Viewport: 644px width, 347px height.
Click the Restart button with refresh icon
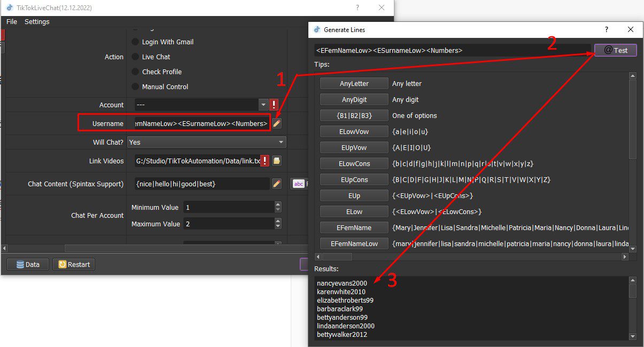pyautogui.click(x=73, y=264)
